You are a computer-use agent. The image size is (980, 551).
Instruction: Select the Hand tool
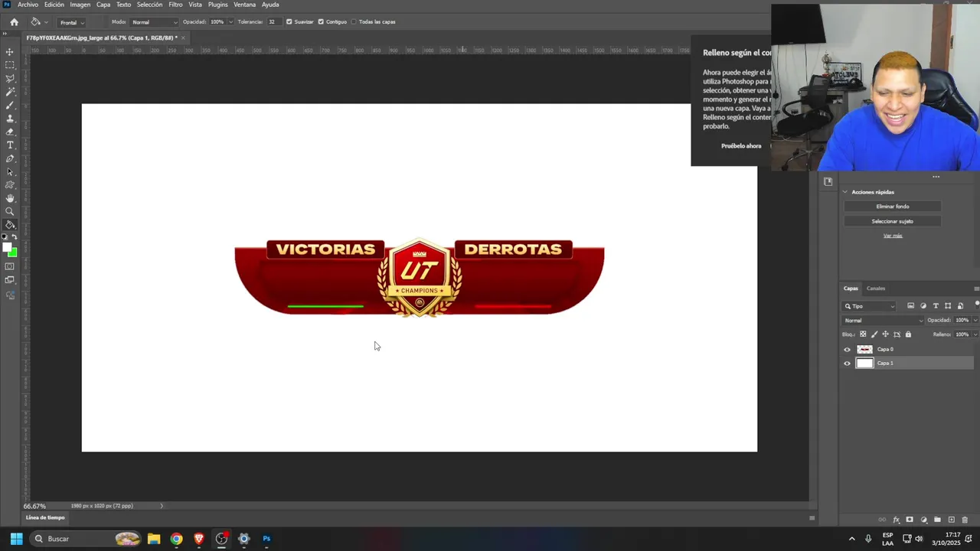(10, 198)
